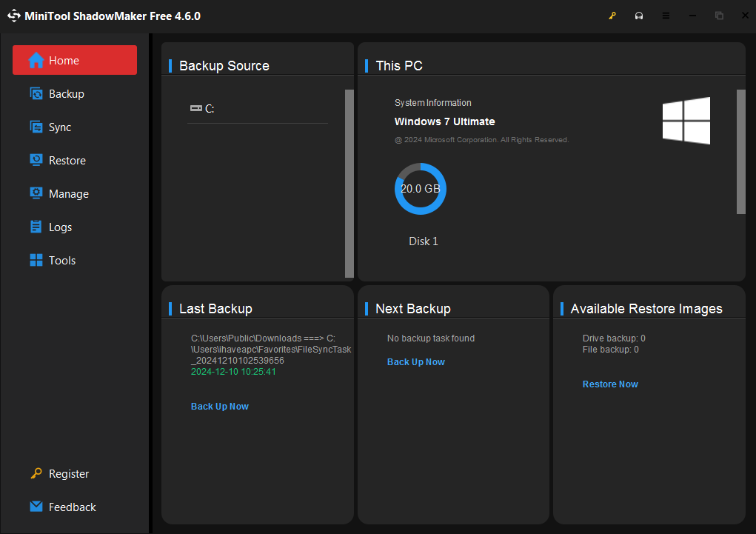The image size is (756, 534).
Task: Click the yellow key icon in title bar
Action: [x=612, y=16]
